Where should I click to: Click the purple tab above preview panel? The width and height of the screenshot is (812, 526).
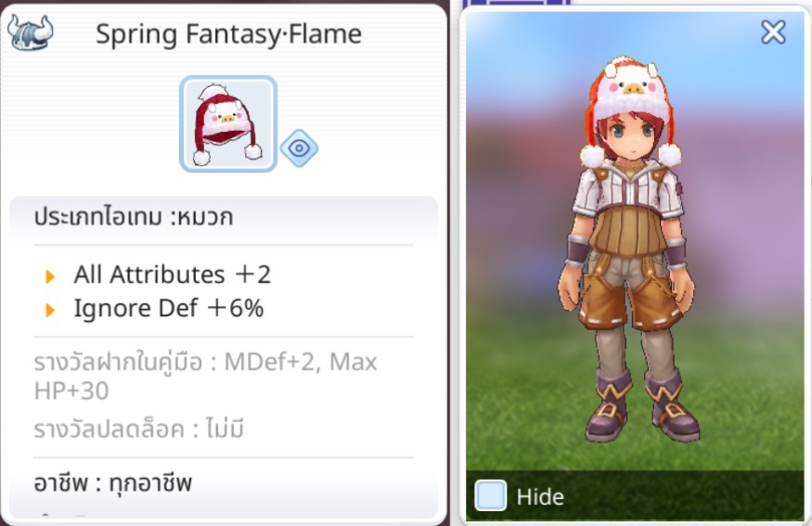pos(520,3)
